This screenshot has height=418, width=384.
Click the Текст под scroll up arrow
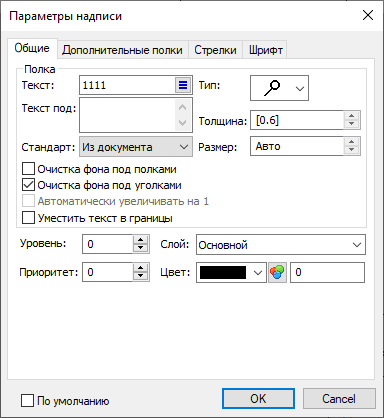coord(182,107)
